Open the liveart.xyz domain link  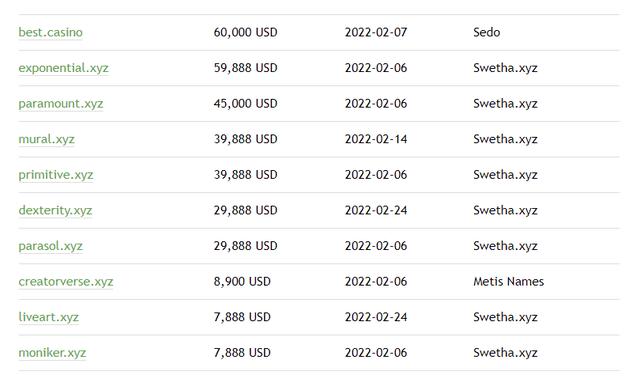[49, 317]
